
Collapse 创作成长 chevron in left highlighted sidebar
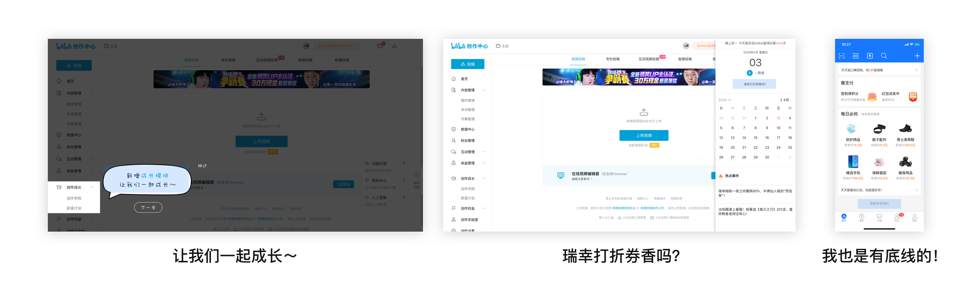[x=92, y=187]
